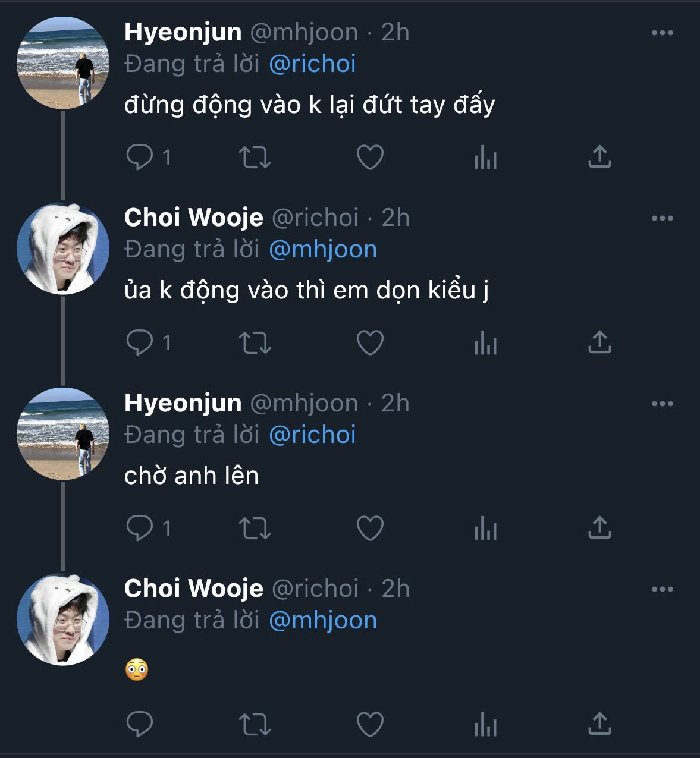
Task: Retweet the "chờ anh lên" tweet
Action: coord(255,529)
